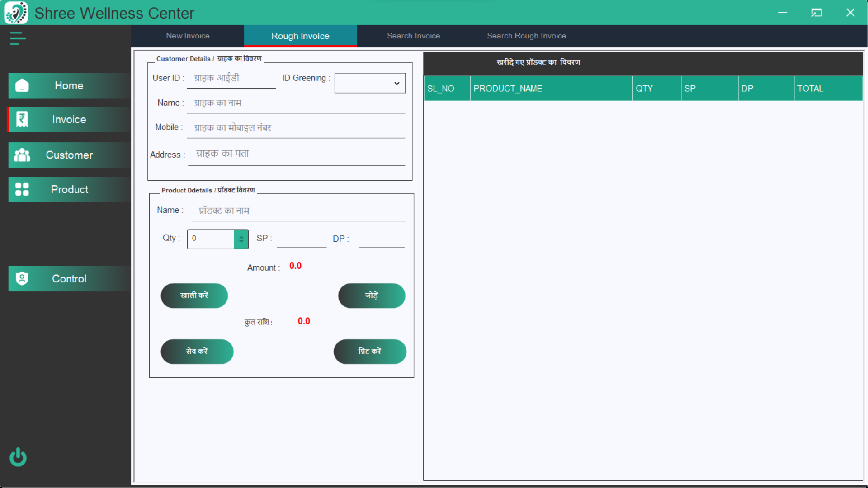Click the खाली करें clear button

pyautogui.click(x=194, y=296)
